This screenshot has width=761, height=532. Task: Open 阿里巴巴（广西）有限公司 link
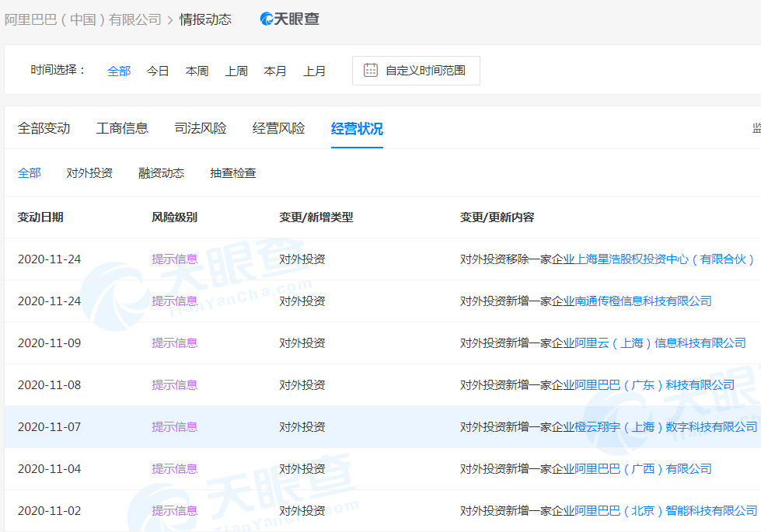pyautogui.click(x=643, y=469)
